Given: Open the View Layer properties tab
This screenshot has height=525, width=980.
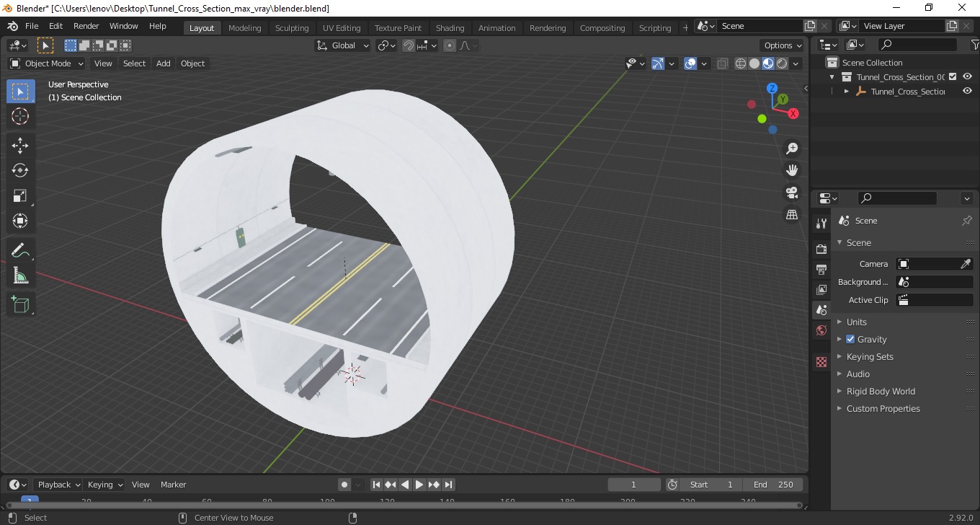Looking at the screenshot, I should pyautogui.click(x=821, y=289).
